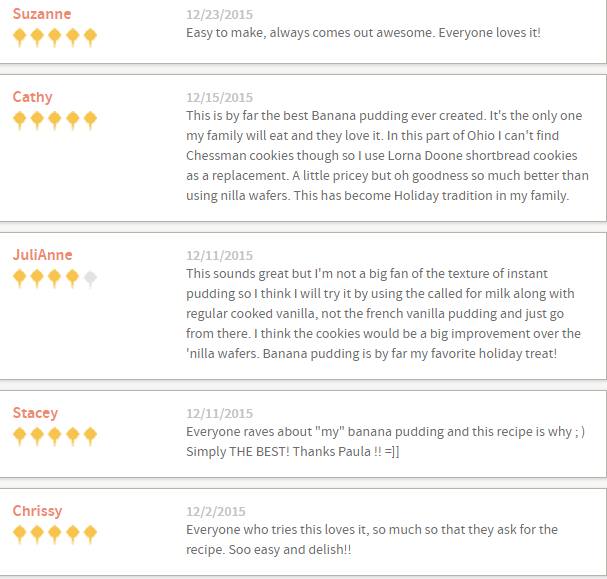
Task: Click Cathy's review text about Lorna Doone
Action: [387, 155]
